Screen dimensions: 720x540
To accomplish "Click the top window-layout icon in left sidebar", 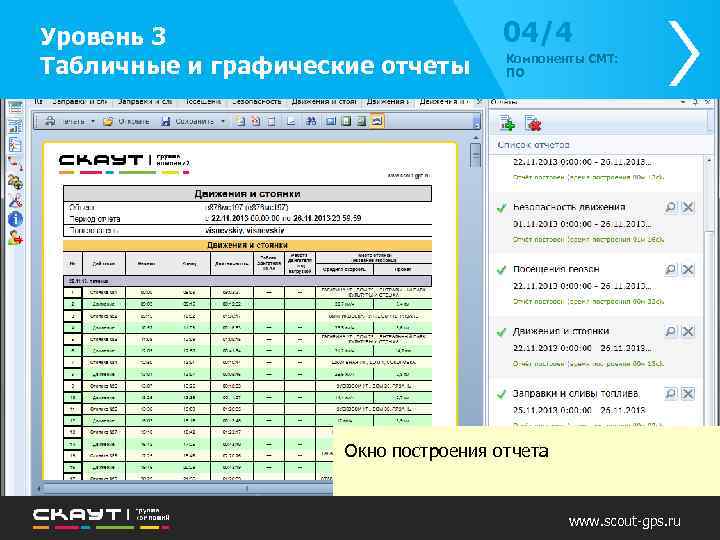I will click(15, 107).
